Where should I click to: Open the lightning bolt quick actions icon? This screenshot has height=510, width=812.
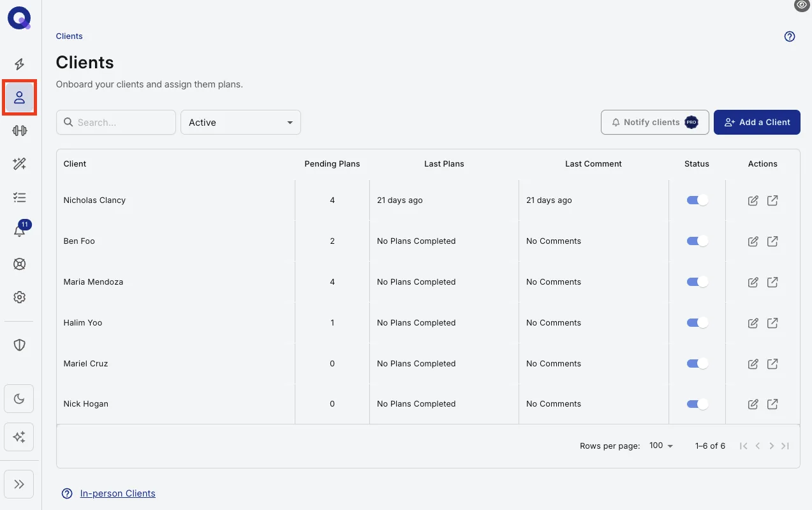[x=19, y=64]
